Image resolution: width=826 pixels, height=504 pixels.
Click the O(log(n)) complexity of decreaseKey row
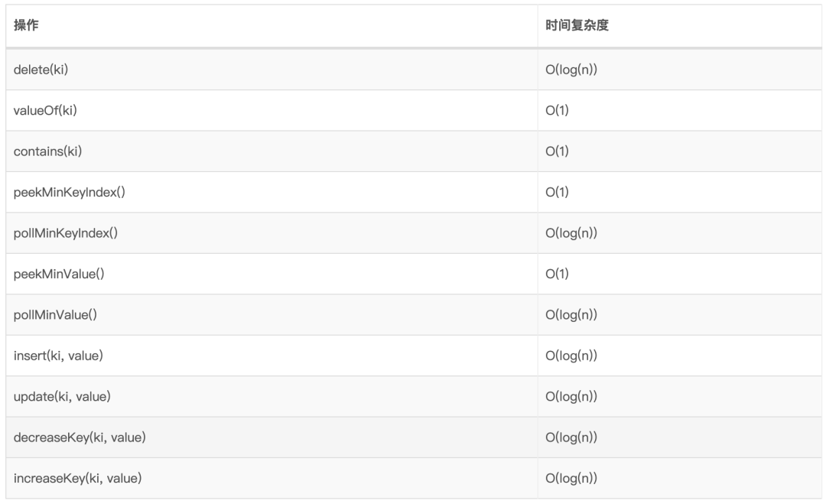[x=571, y=437]
